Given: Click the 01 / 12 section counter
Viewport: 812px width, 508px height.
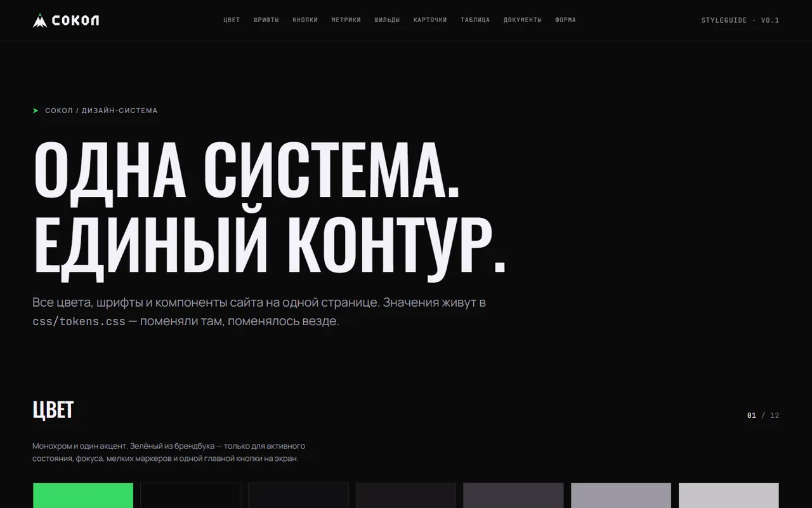Looking at the screenshot, I should coord(763,415).
